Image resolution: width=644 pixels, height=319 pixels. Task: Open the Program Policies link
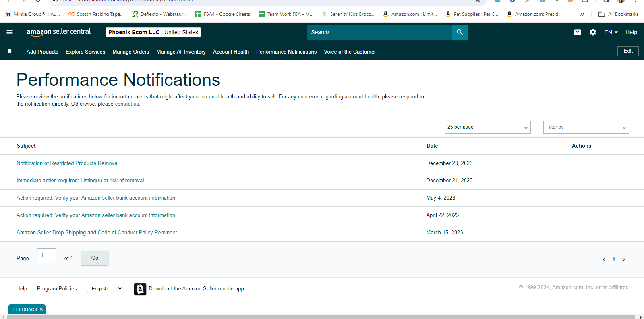tap(57, 289)
